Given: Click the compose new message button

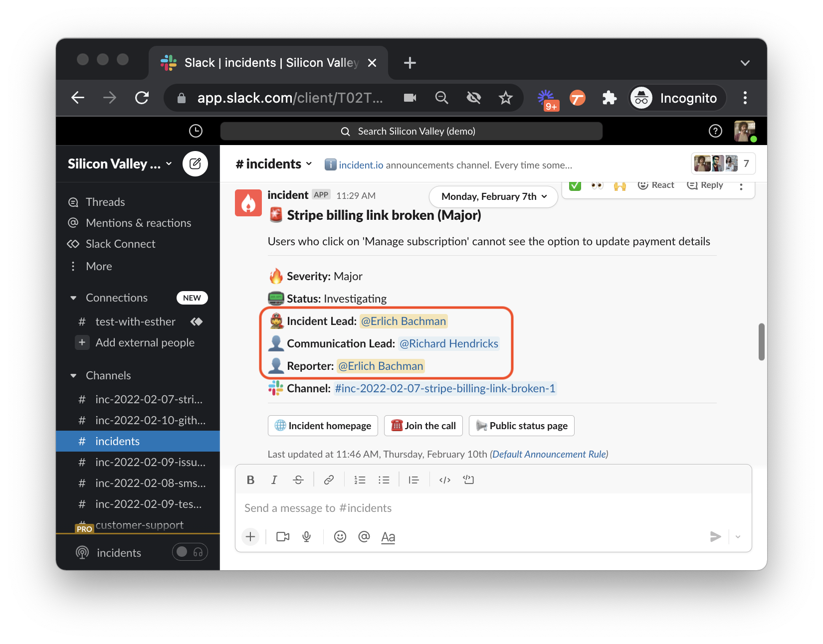Looking at the screenshot, I should pos(195,163).
